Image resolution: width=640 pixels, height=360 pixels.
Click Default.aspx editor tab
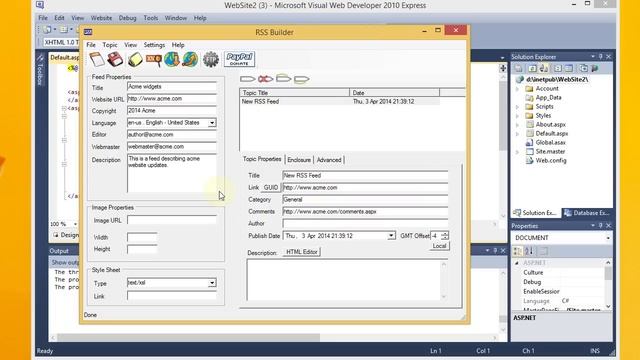click(x=64, y=57)
